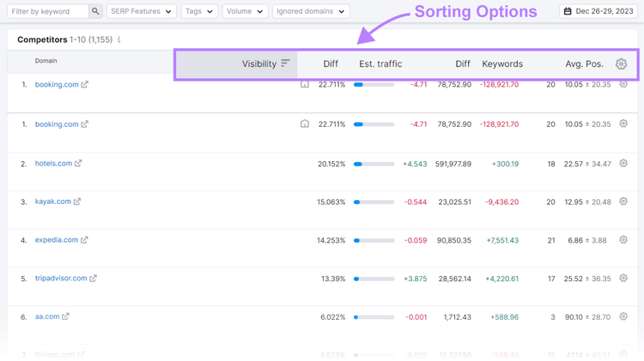
Task: Open the kayak.com domain link
Action: (53, 202)
